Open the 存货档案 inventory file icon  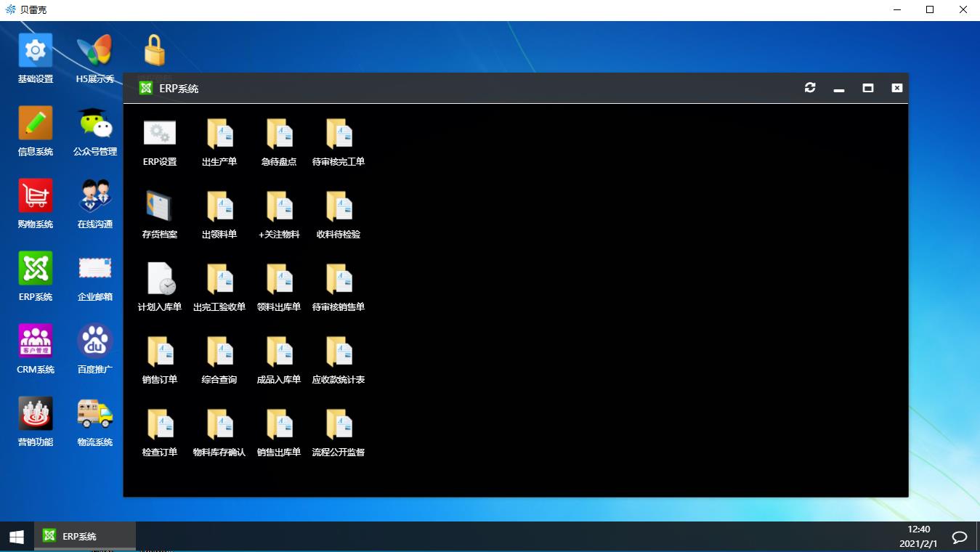[x=160, y=207]
